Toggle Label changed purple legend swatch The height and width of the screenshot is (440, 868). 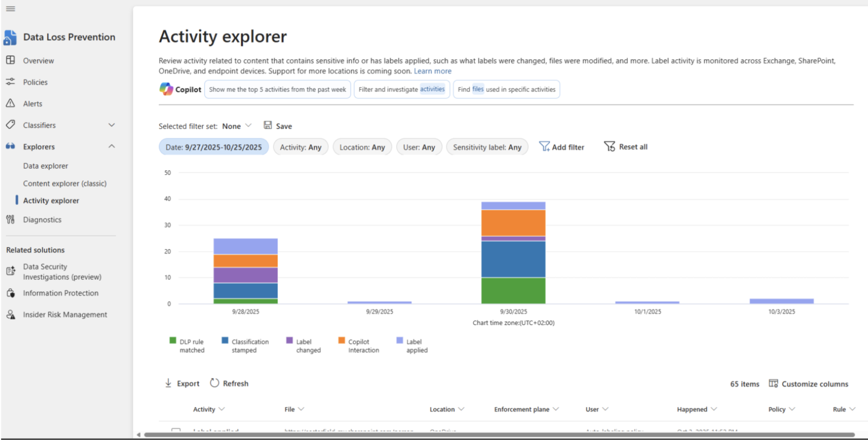coord(290,340)
